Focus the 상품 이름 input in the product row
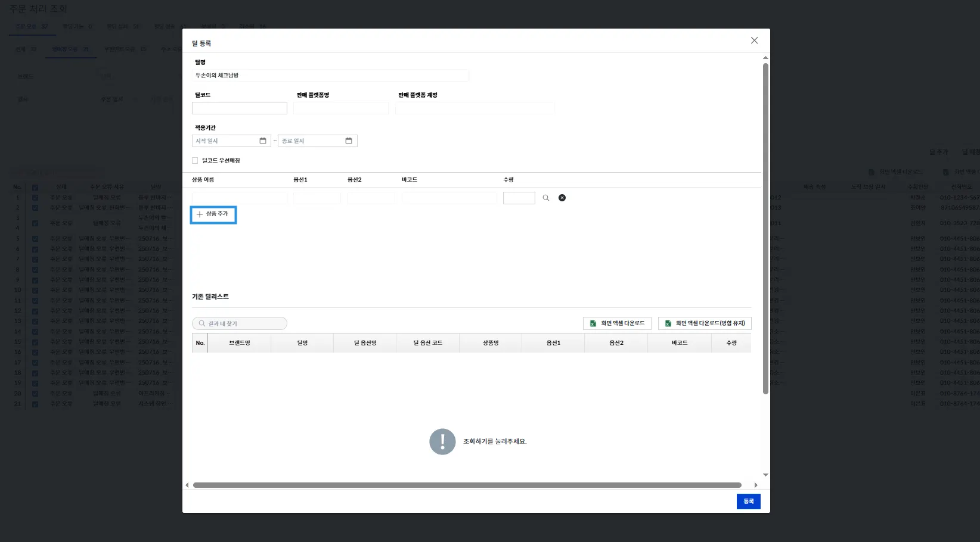The image size is (980, 542). click(240, 198)
